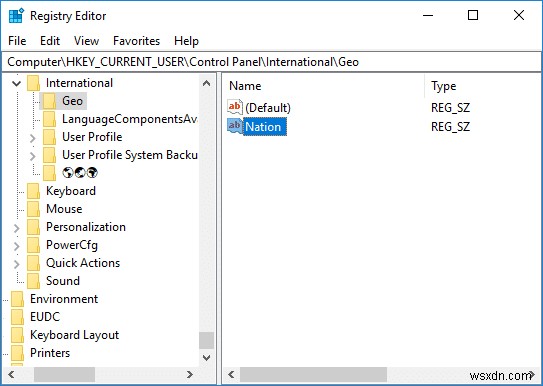Select the Keyboard key label

coord(71,191)
